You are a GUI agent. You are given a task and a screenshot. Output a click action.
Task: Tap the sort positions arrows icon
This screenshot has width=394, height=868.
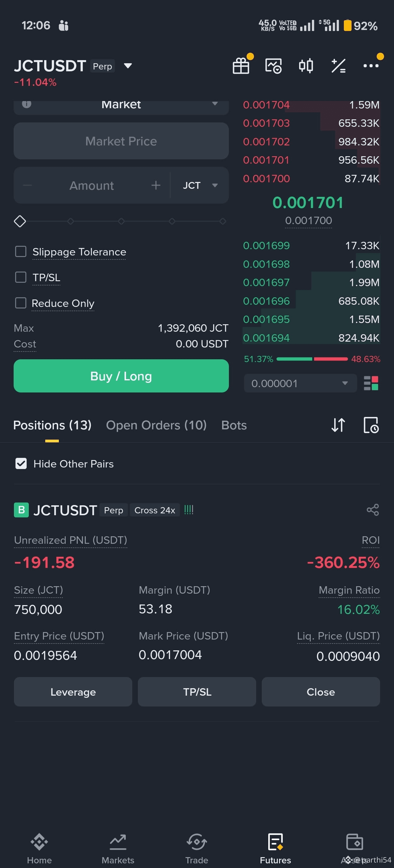tap(338, 425)
